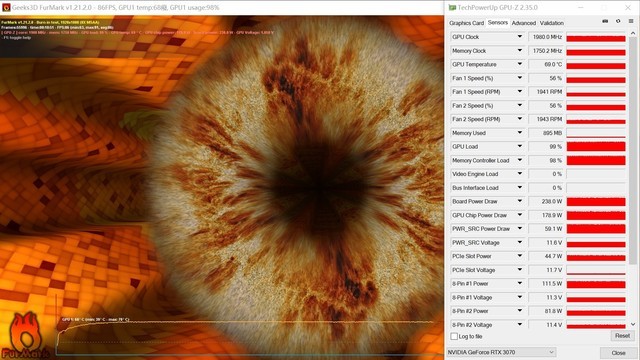Click the 1980.0 MHz GPU Clock value
Screen dimensions: 640x360
click(x=546, y=37)
